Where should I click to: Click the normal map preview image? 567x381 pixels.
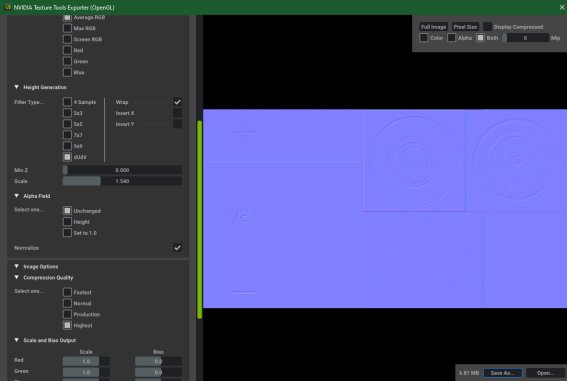coord(385,209)
